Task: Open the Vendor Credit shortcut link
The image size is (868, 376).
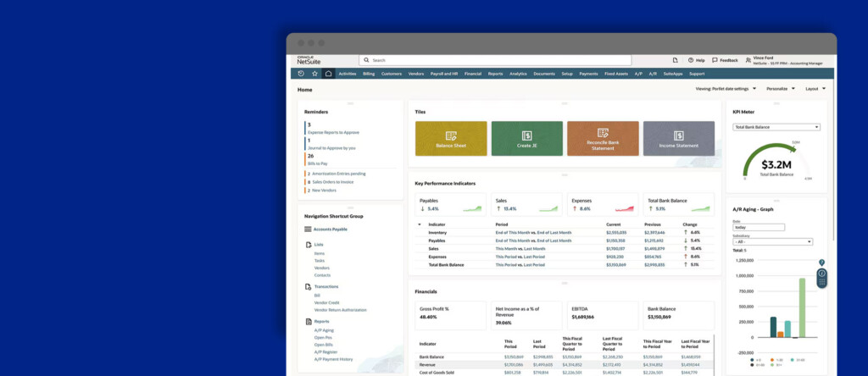Action: pos(327,302)
